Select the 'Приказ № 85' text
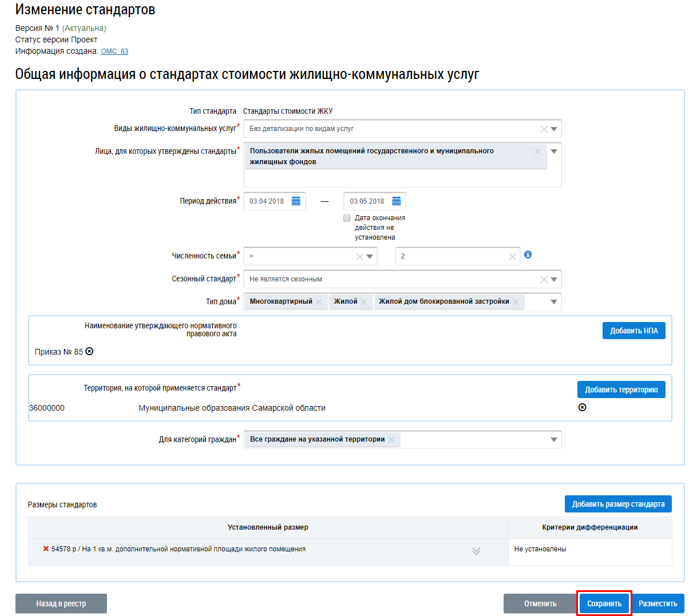This screenshot has height=616, width=693. click(59, 352)
